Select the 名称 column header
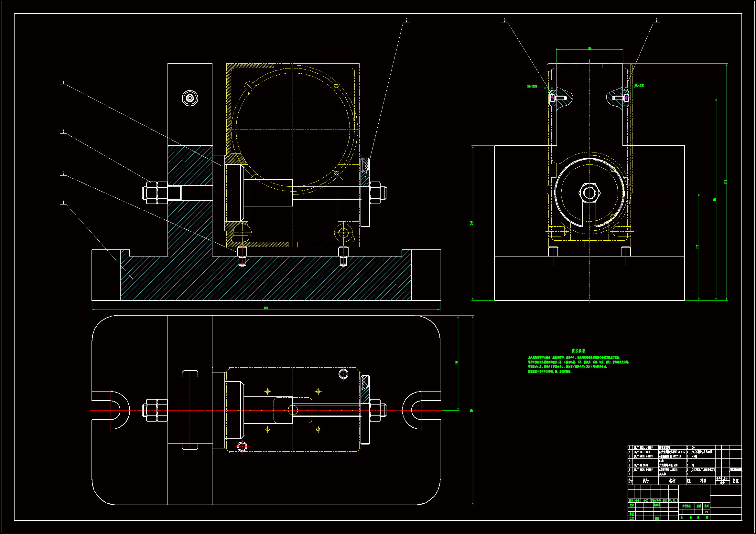Viewport: 756px width, 534px height. pos(672,481)
